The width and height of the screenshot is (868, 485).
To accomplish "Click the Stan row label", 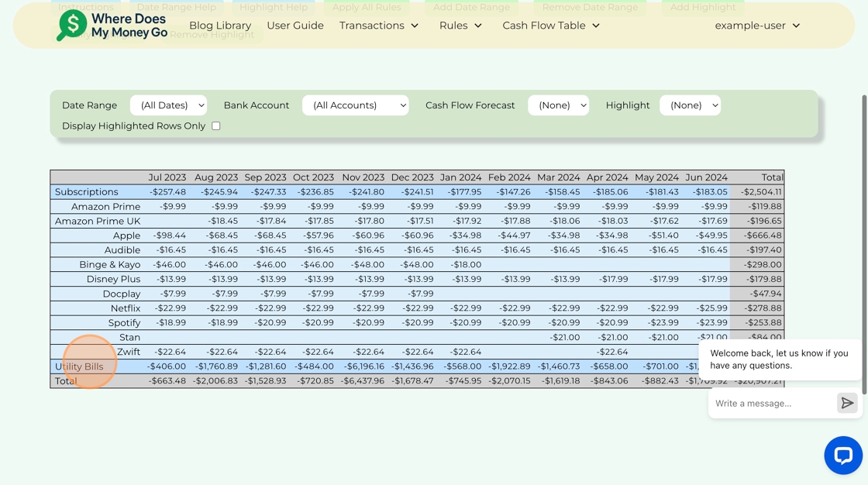I will (129, 337).
